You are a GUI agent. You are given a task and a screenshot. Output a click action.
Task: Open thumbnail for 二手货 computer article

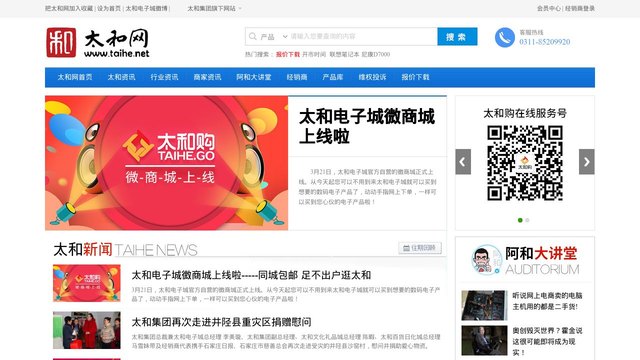coord(484,305)
